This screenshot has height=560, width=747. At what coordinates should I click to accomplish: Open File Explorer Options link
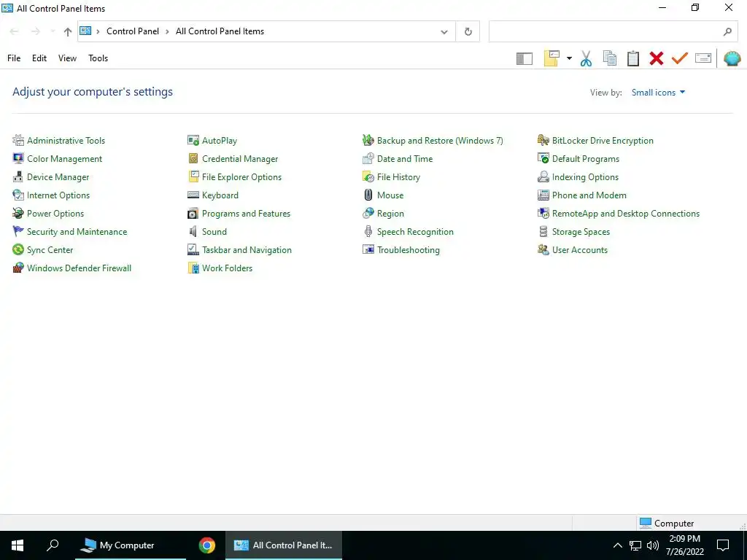coord(241,176)
